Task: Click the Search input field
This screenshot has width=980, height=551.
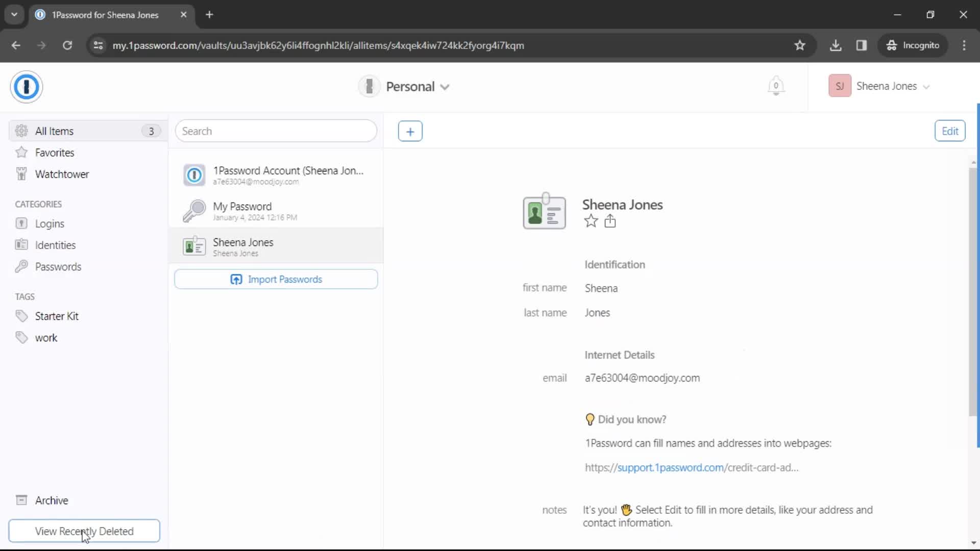Action: tap(277, 131)
